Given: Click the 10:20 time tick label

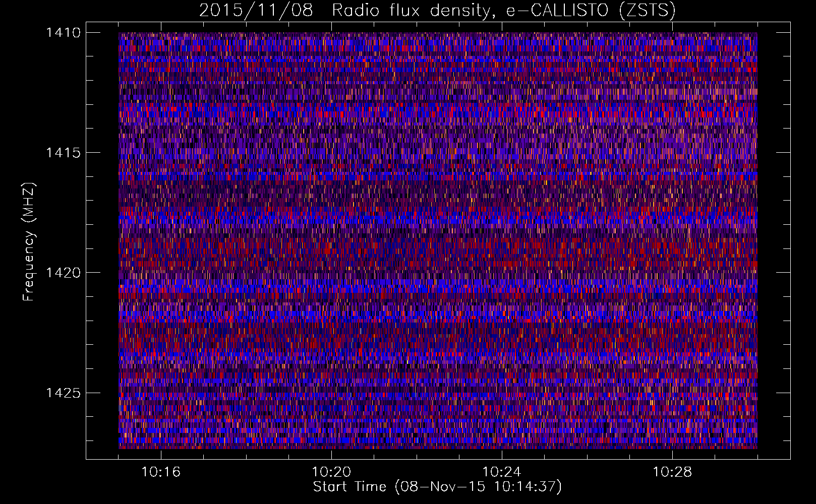Looking at the screenshot, I should (331, 472).
